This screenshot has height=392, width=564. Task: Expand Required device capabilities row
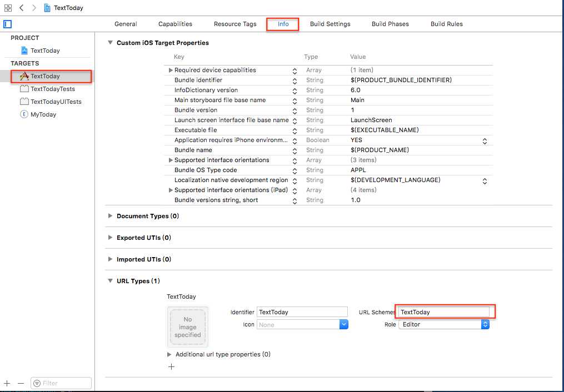point(171,70)
